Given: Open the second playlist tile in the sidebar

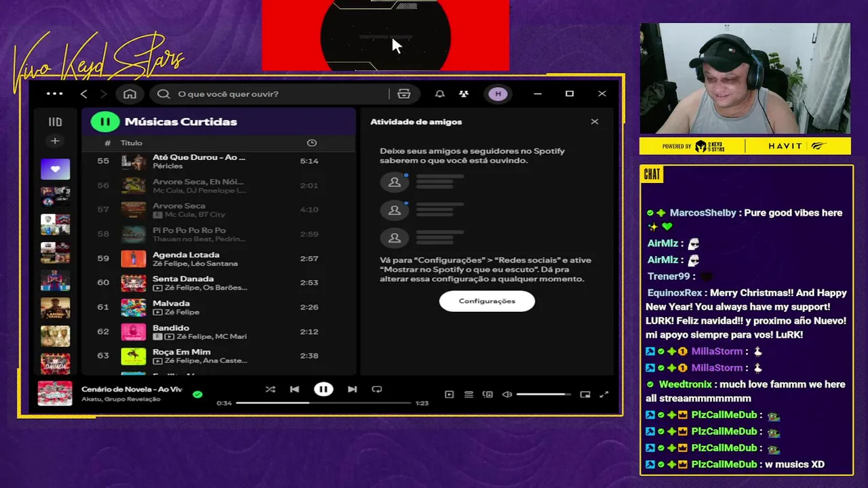Looking at the screenshot, I should pos(55,197).
